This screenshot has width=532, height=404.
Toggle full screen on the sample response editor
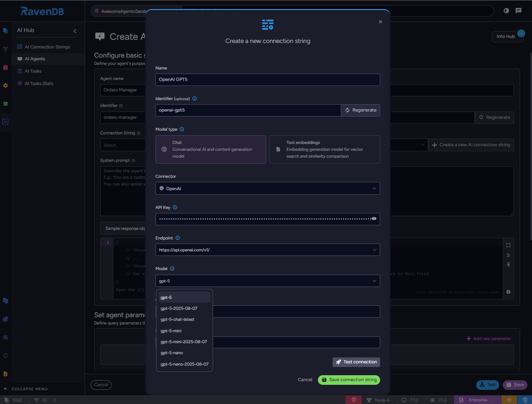point(508,245)
